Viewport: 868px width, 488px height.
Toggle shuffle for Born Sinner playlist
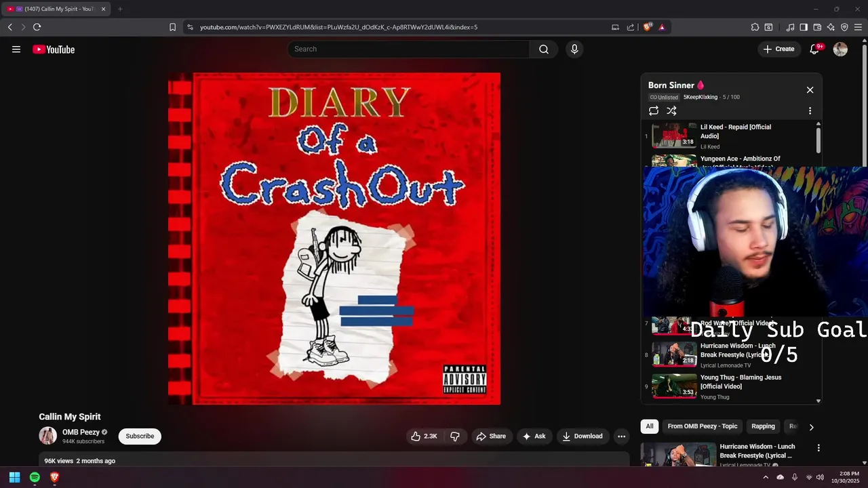pyautogui.click(x=671, y=110)
